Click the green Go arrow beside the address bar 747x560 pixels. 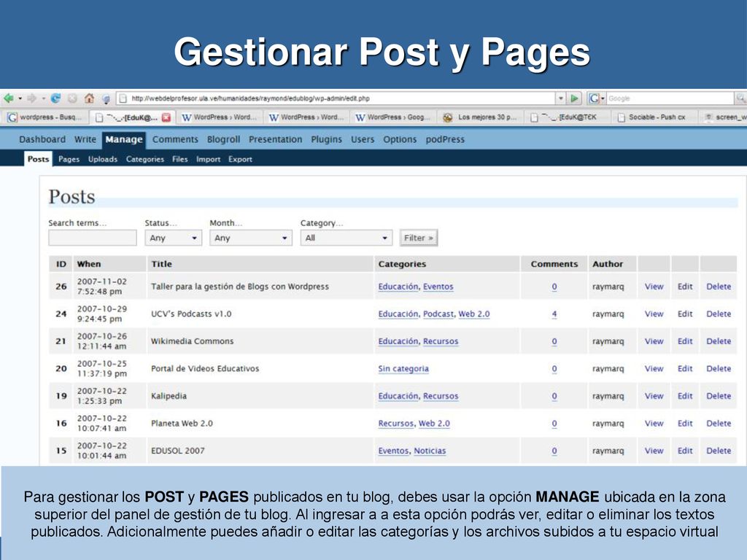tap(575, 98)
